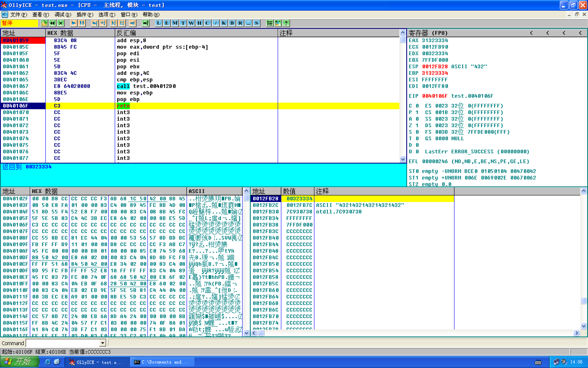Click the Trace into icon
The image size is (588, 368).
114,23
